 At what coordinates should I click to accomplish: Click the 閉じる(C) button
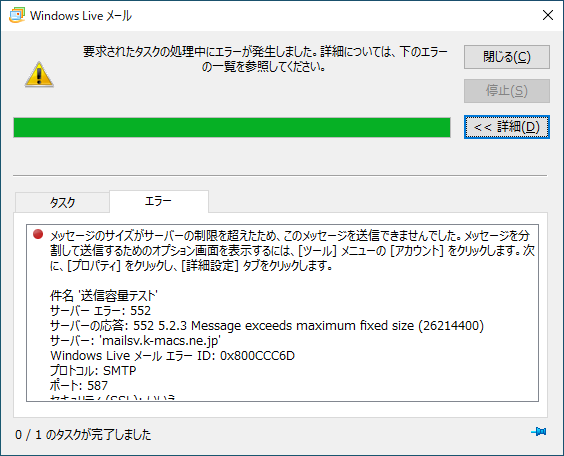(x=506, y=57)
